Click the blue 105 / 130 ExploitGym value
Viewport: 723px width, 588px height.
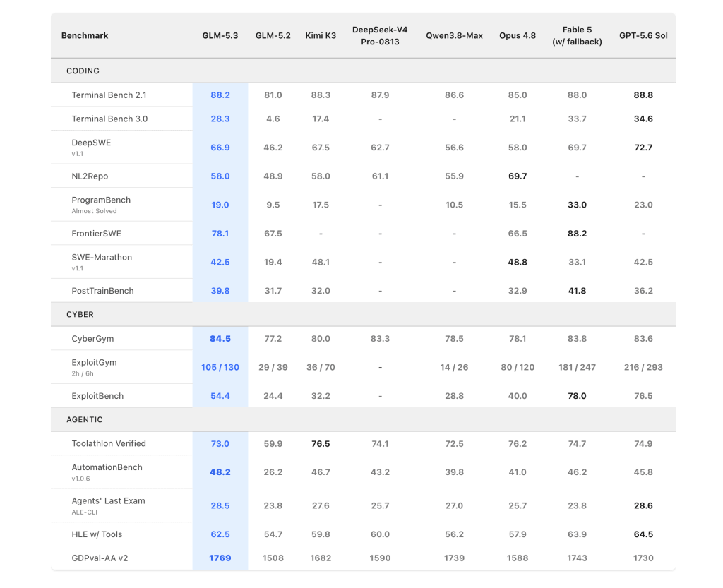220,367
